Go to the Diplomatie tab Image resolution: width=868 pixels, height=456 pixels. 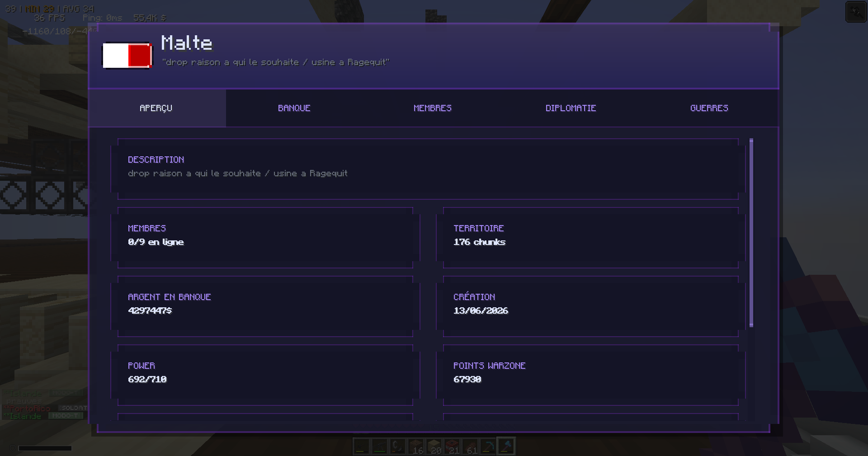click(x=571, y=108)
